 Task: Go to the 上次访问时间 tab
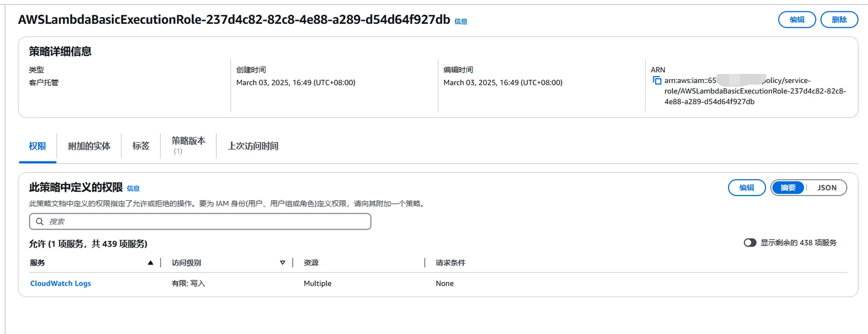[x=253, y=146]
